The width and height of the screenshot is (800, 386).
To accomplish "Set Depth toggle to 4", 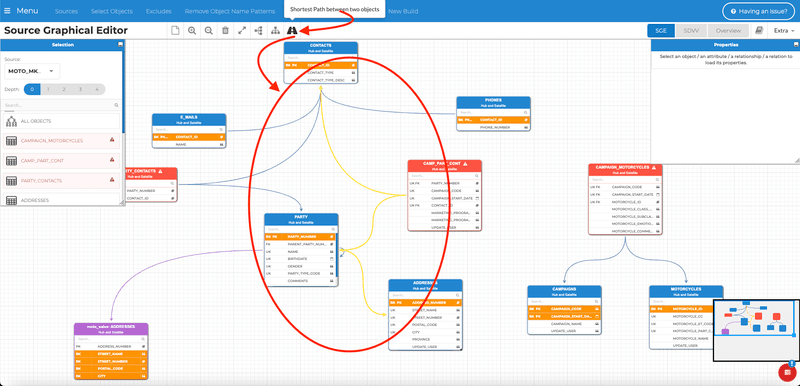I will [97, 89].
